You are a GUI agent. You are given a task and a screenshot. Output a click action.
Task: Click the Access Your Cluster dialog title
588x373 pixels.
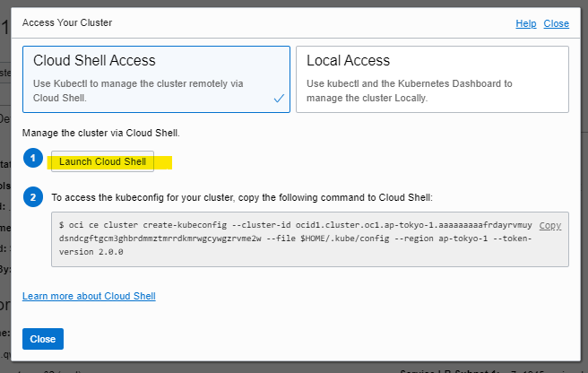pyautogui.click(x=67, y=22)
